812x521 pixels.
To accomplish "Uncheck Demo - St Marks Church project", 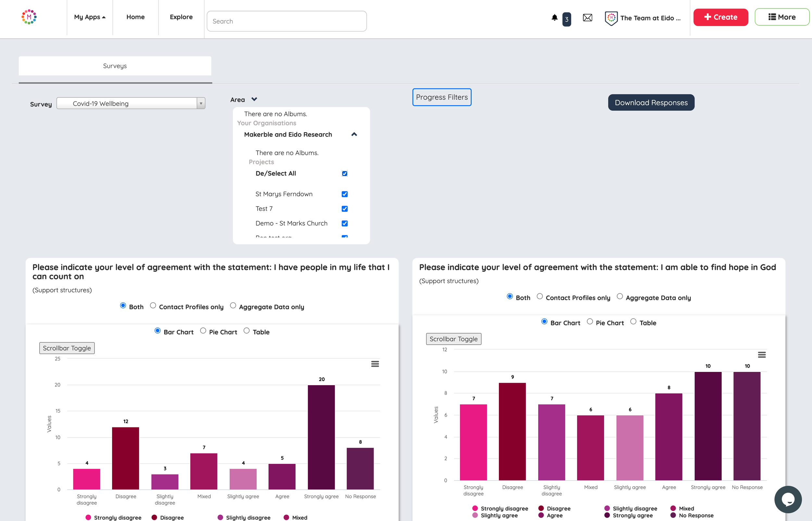I will tap(344, 223).
